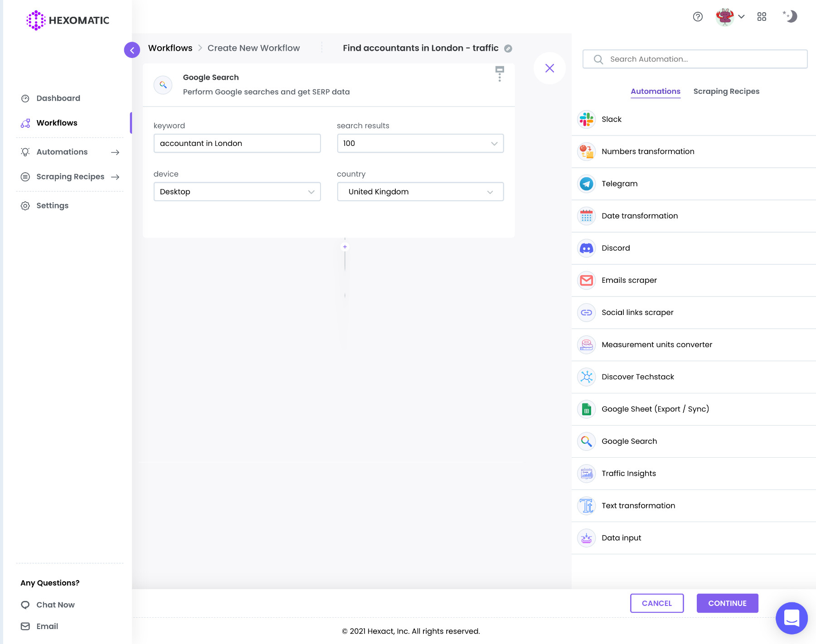Select Telegram label text
816x644 pixels.
tap(620, 184)
